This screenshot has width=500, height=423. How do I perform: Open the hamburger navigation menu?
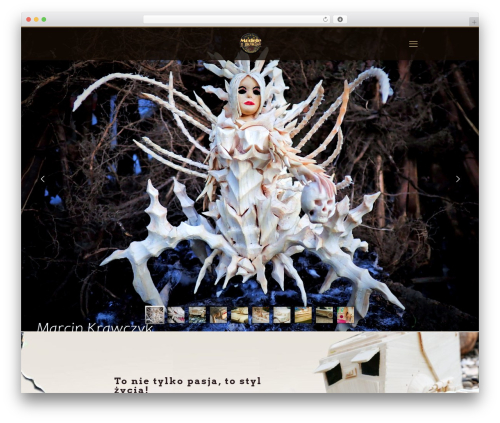[413, 44]
